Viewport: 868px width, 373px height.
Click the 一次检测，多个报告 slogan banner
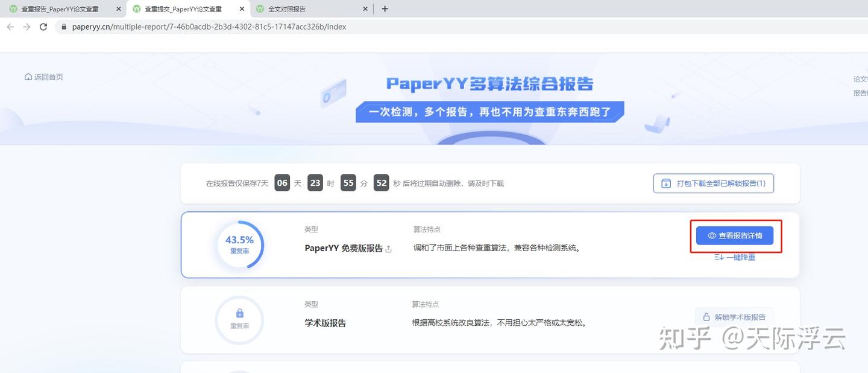(489, 112)
